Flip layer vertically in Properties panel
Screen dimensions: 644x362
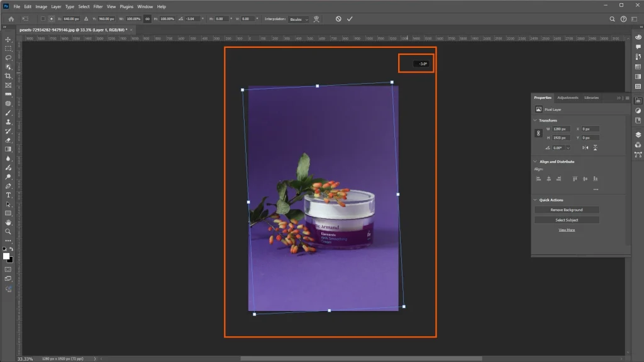pyautogui.click(x=595, y=148)
